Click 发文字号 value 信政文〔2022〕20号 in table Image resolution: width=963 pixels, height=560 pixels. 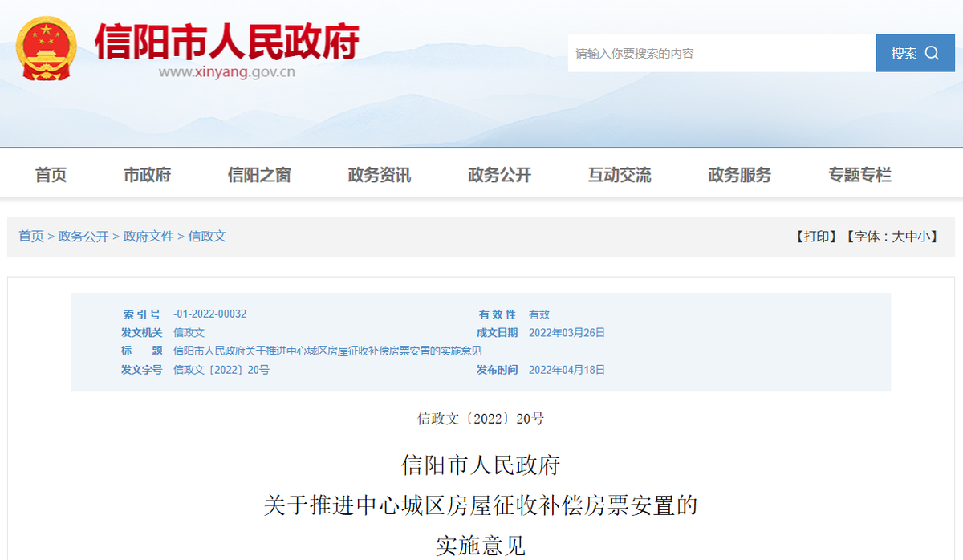tap(221, 370)
